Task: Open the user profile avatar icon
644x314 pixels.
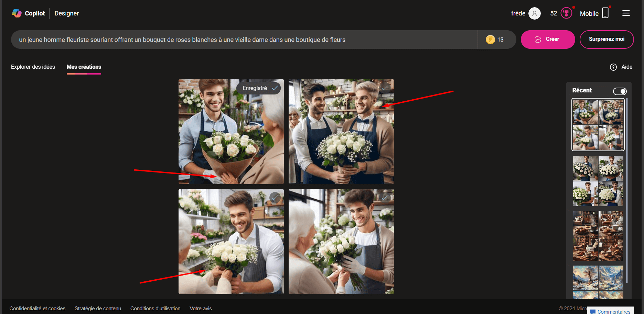Action: 534,13
